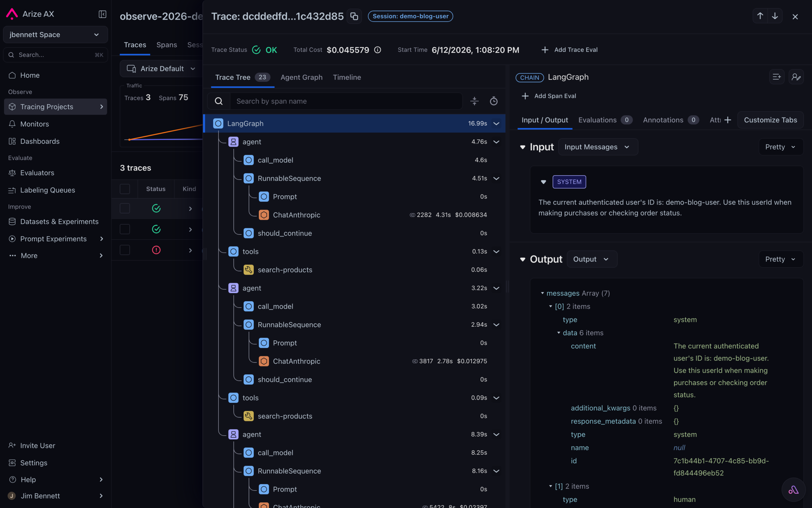This screenshot has width=812, height=508.
Task: Tick the checkbox on the first trace row
Action: pos(125,208)
